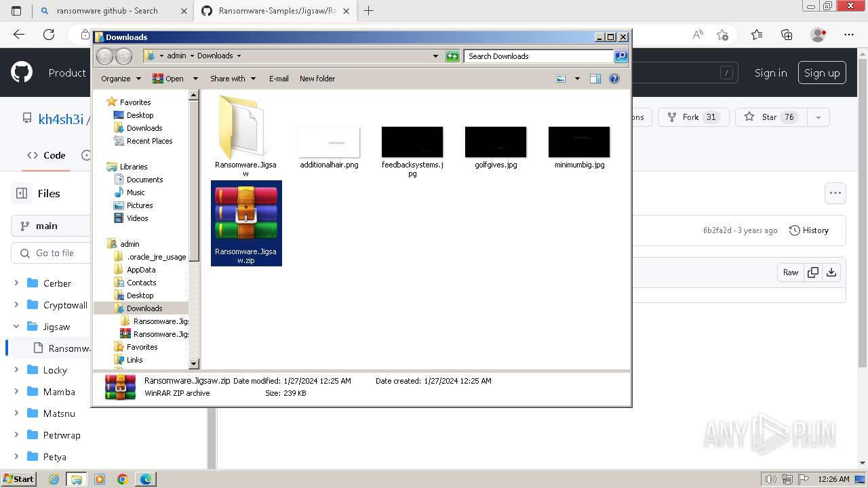Open the file History link
Screen dimensions: 868x488
click(x=809, y=230)
